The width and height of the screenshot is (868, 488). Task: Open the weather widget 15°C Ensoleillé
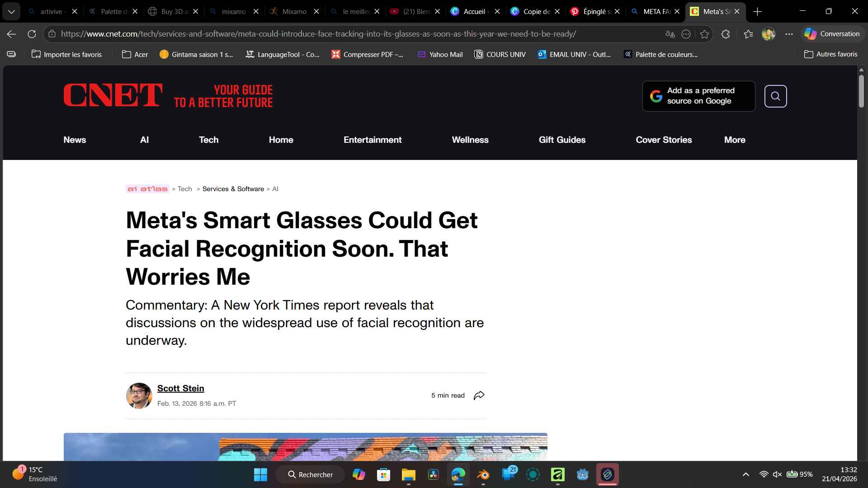34,474
